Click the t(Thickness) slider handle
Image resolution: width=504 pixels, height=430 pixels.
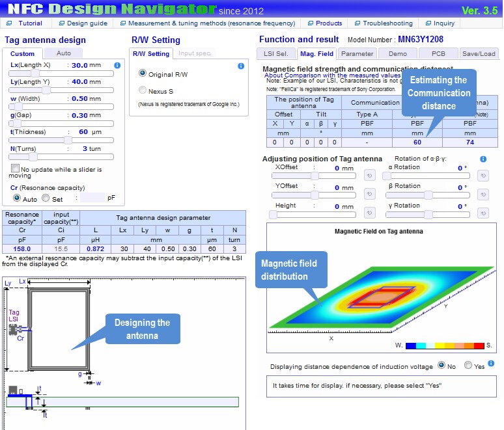point(68,140)
